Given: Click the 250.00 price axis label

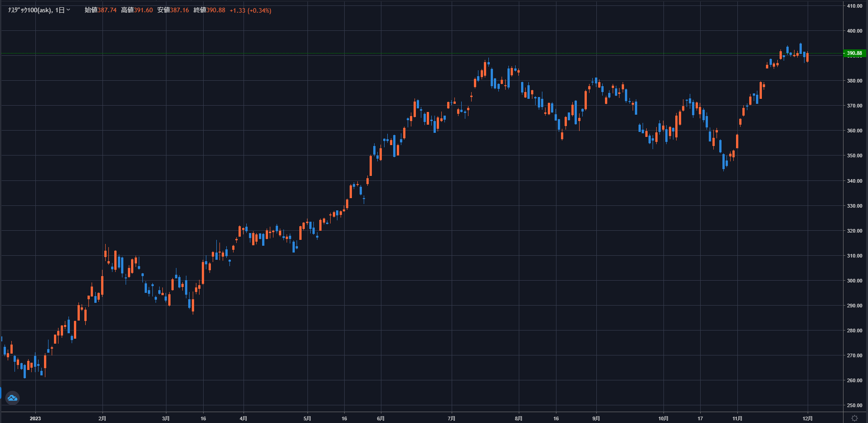Looking at the screenshot, I should pyautogui.click(x=854, y=405).
